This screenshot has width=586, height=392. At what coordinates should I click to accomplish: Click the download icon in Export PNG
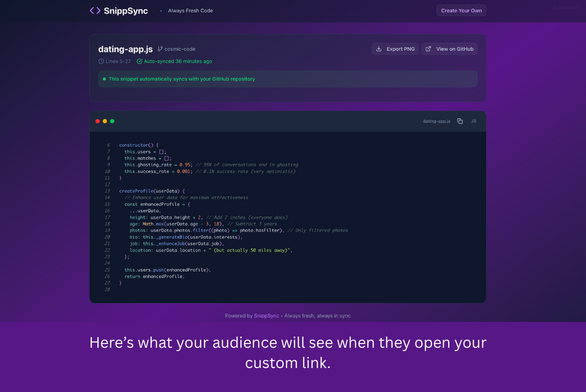point(379,49)
